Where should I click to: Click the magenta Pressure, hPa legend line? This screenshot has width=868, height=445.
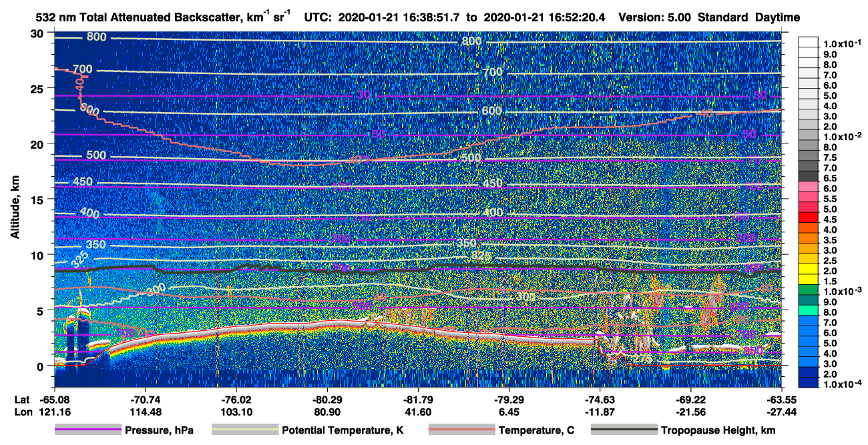tap(87, 430)
